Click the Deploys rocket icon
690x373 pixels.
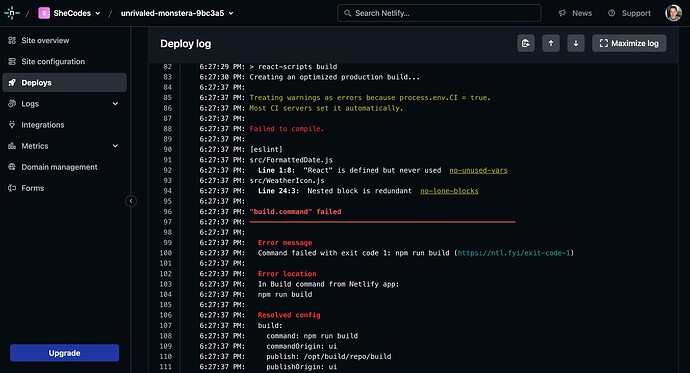pyautogui.click(x=12, y=83)
